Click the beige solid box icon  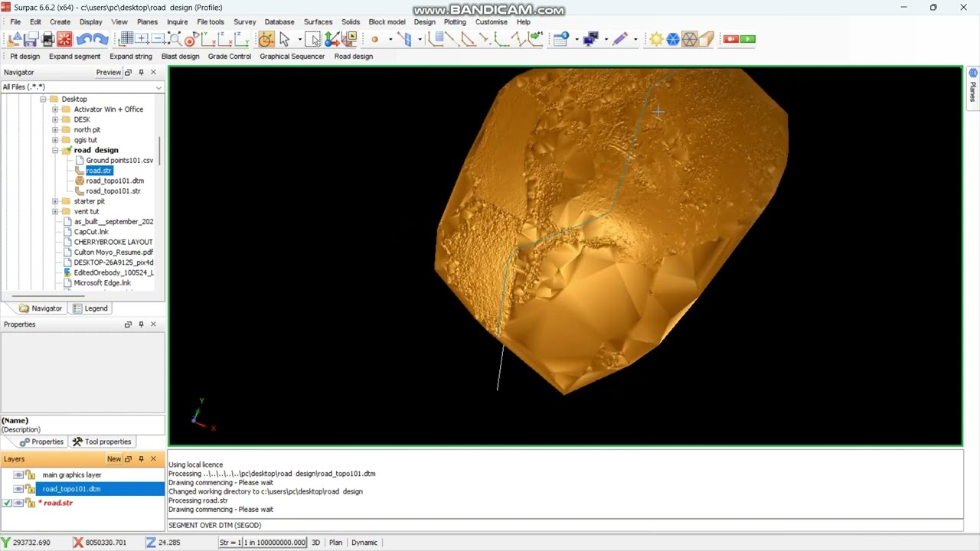click(x=706, y=39)
